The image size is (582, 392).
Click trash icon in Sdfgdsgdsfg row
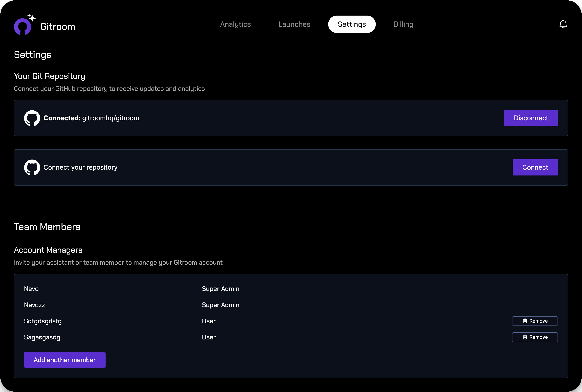(525, 321)
